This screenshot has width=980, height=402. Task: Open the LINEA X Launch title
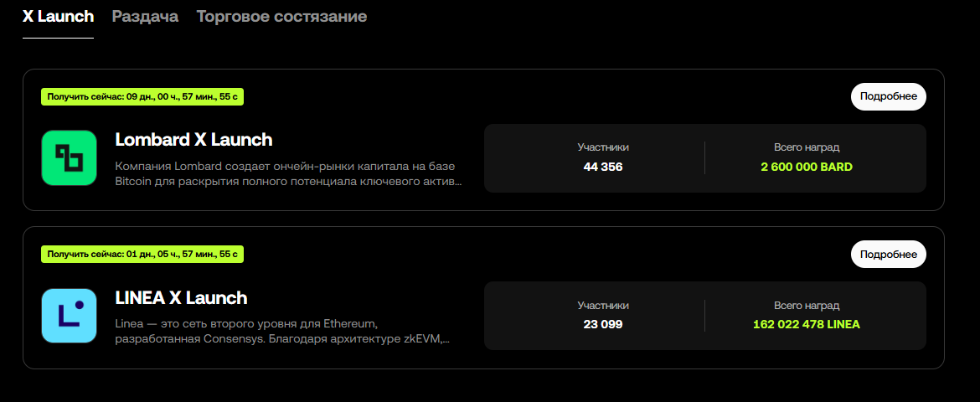(181, 297)
